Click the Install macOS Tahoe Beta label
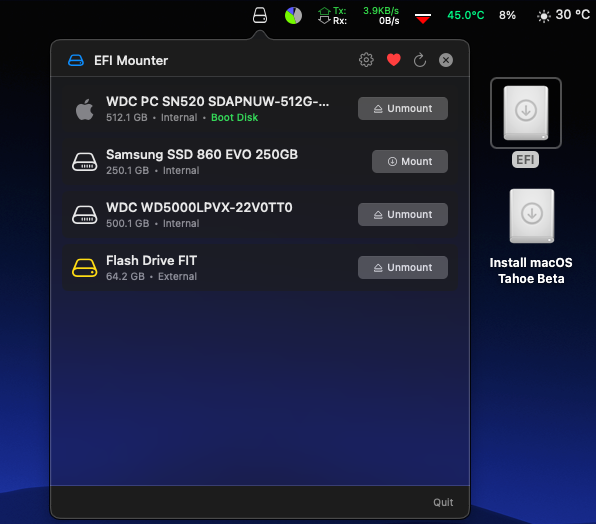The width and height of the screenshot is (596, 524). pyautogui.click(x=531, y=271)
